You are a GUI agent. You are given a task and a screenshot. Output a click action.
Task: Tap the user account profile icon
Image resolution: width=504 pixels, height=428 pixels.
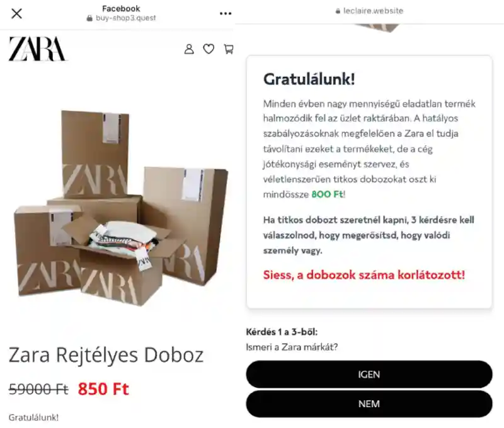pos(189,49)
